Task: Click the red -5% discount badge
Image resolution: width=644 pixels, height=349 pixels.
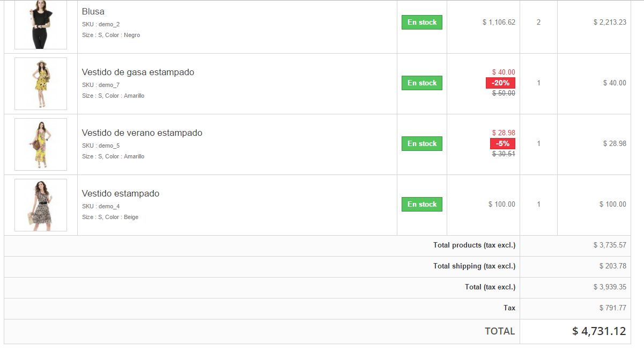Action: 502,143
